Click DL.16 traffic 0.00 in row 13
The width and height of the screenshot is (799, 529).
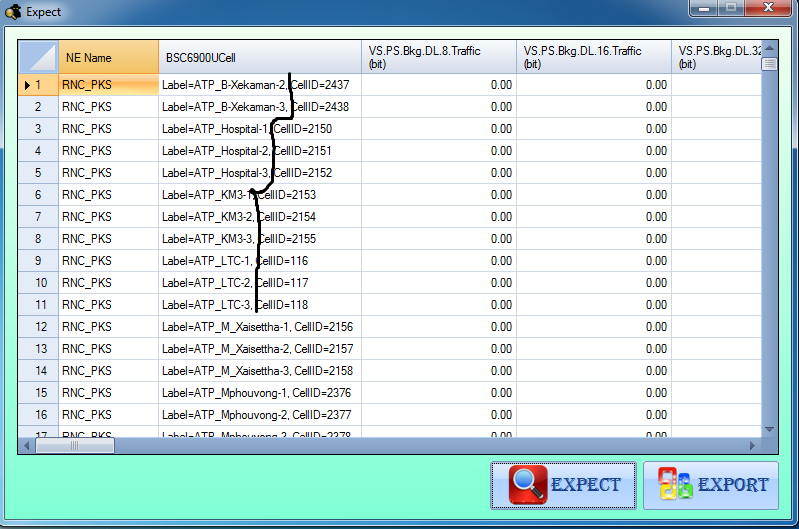click(594, 349)
